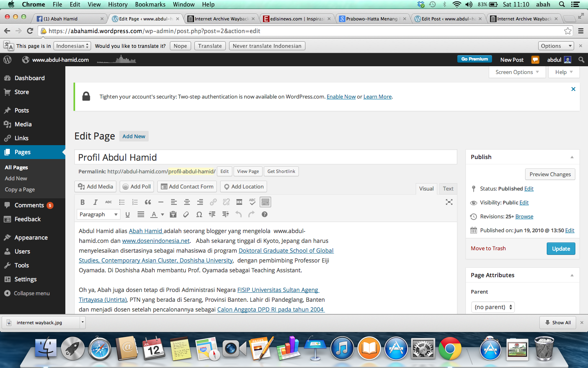Toggle the toolbar kitchen sink button
Viewport: 588px width, 368px height.
pos(265,202)
